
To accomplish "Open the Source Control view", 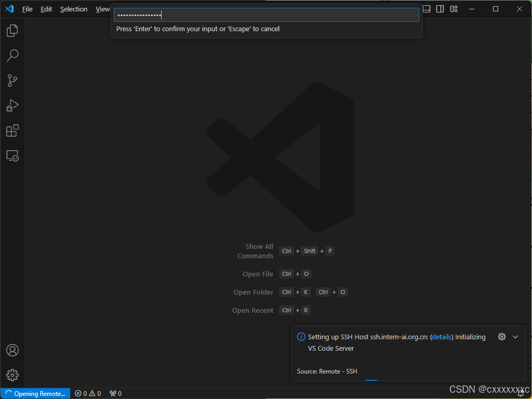I will (x=12, y=81).
